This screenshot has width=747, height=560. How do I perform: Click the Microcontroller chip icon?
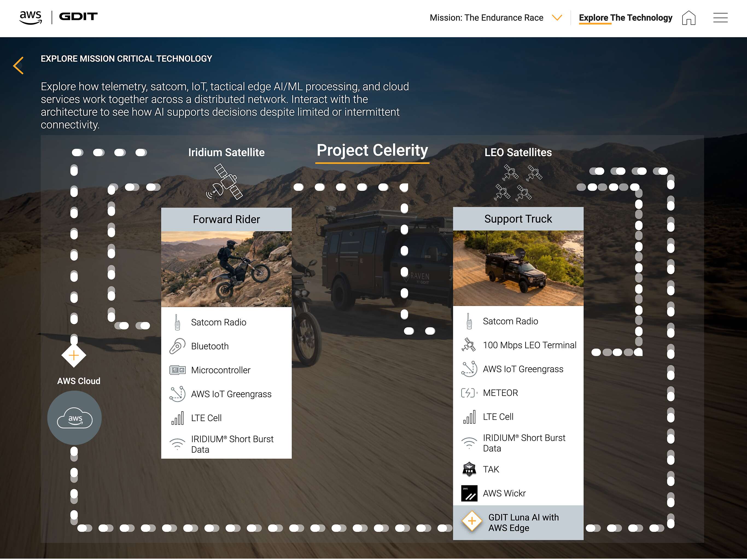(177, 370)
